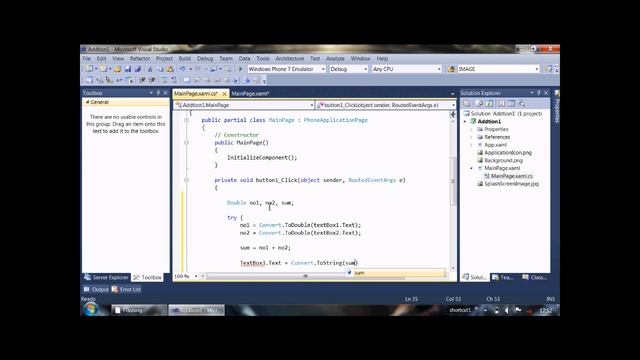The image size is (640, 360).
Task: Open the Error List panel tab
Action: 127,289
